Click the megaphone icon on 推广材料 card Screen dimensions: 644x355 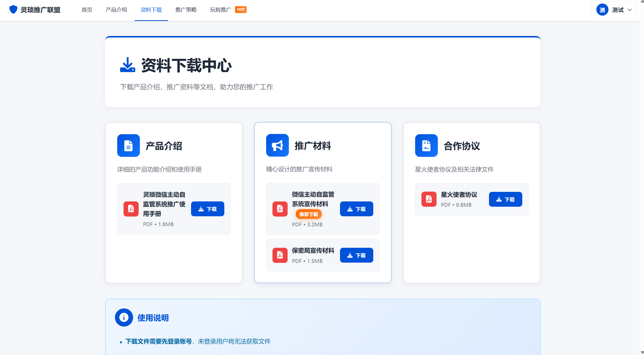point(277,146)
